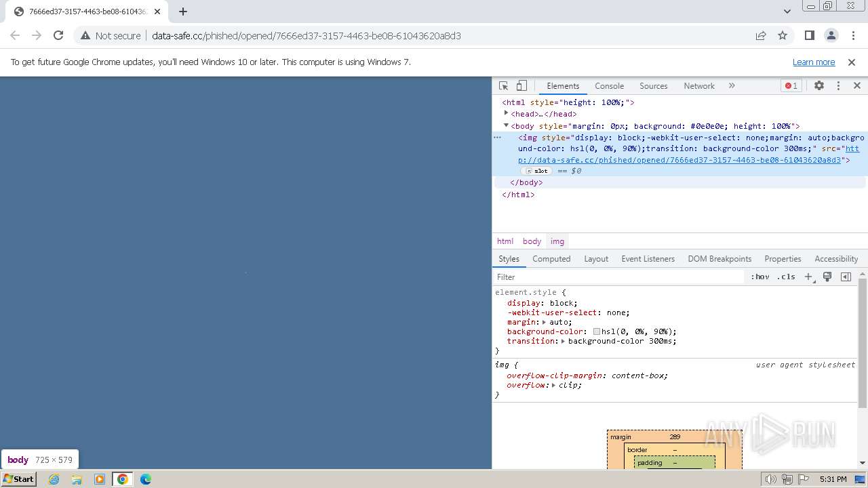
Task: Toggle the browser side panel icon
Action: click(810, 35)
